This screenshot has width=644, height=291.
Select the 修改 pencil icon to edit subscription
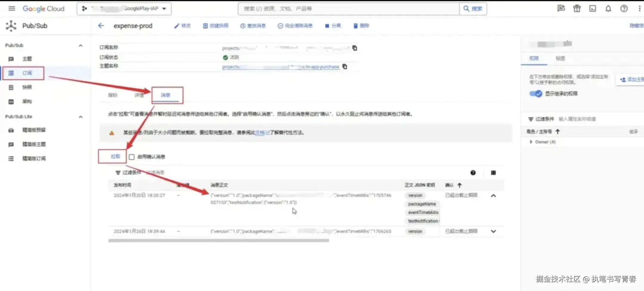click(x=177, y=26)
